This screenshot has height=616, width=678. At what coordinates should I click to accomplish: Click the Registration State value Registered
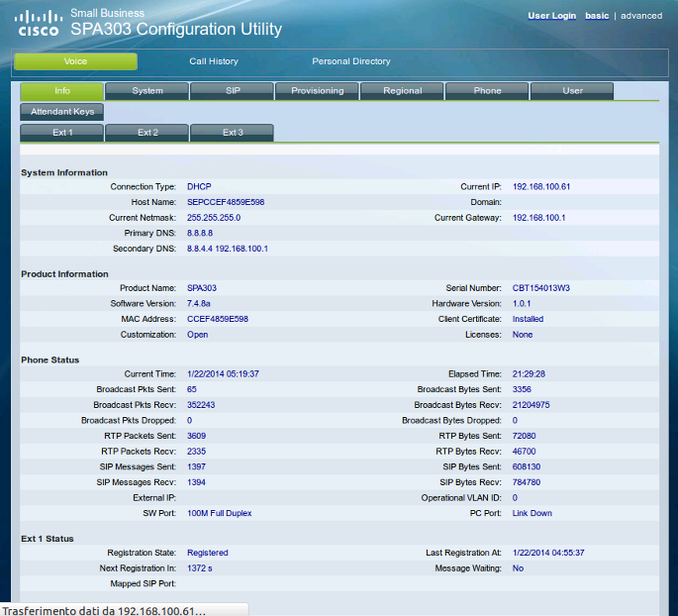tap(208, 553)
